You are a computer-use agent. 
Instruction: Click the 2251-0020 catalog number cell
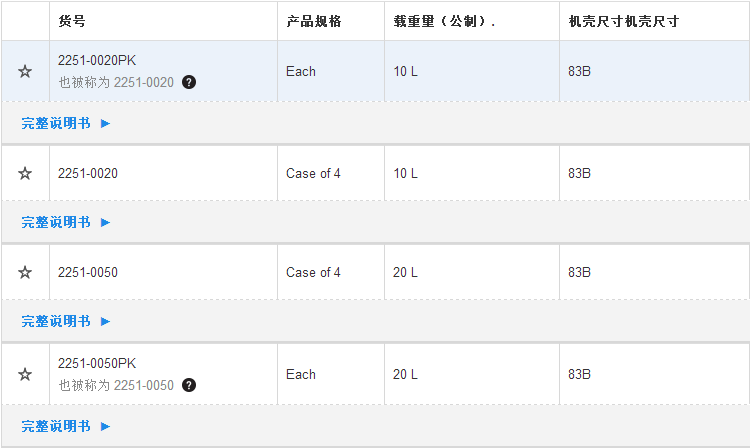pos(163,173)
